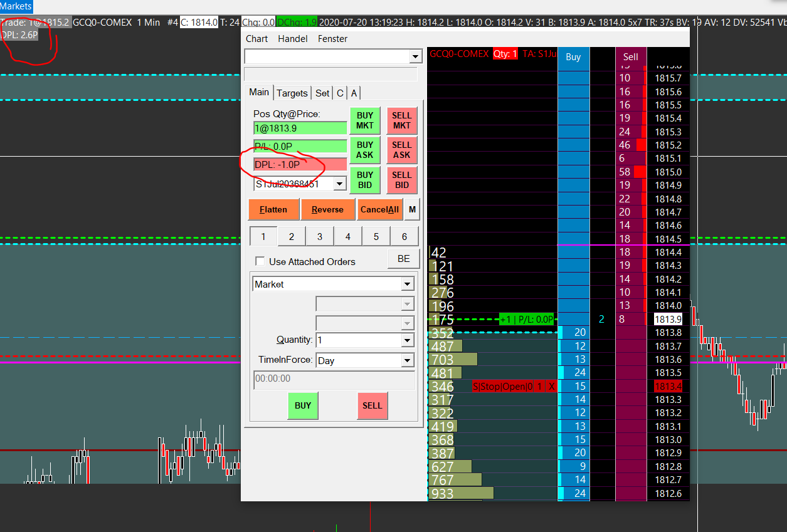Cancel all orders with CancelAll

coord(379,209)
